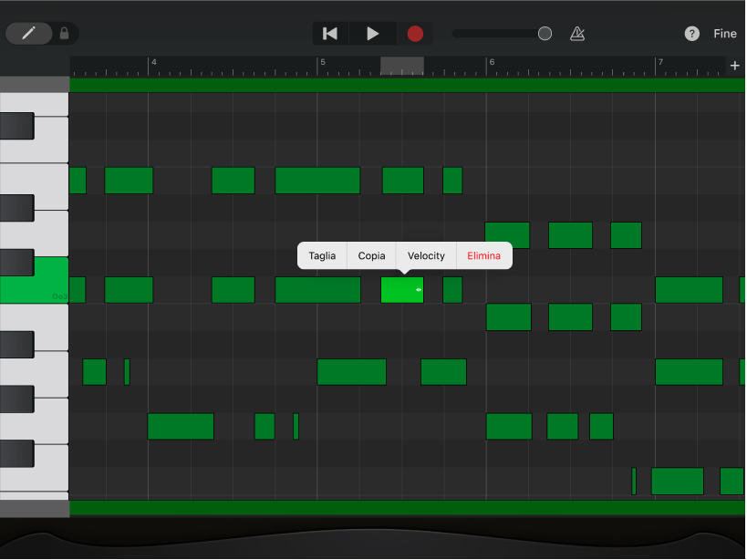Cut the selected note with Taglia
The image size is (747, 560).
point(322,255)
